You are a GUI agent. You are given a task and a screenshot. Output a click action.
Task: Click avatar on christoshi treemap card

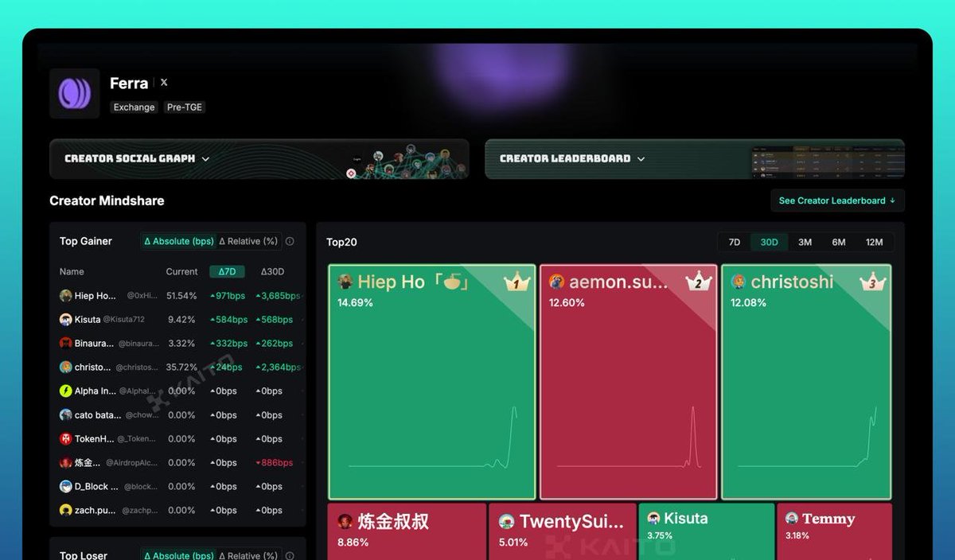(739, 282)
